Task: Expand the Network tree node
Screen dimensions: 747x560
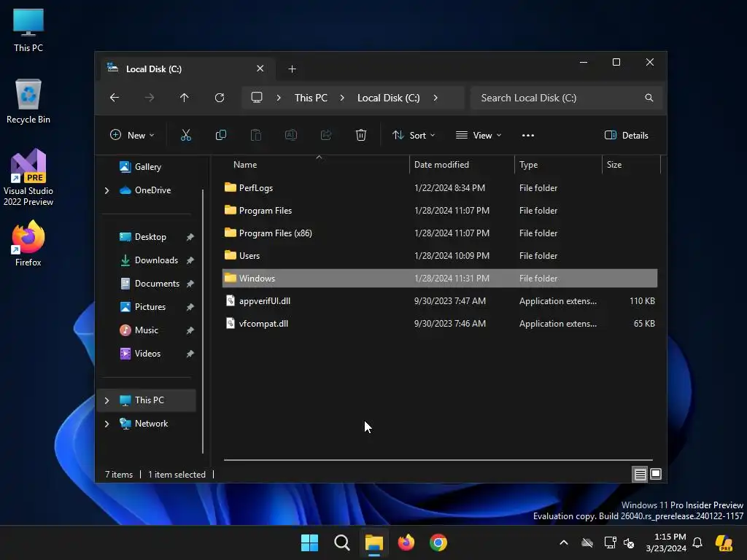Action: [x=107, y=424]
